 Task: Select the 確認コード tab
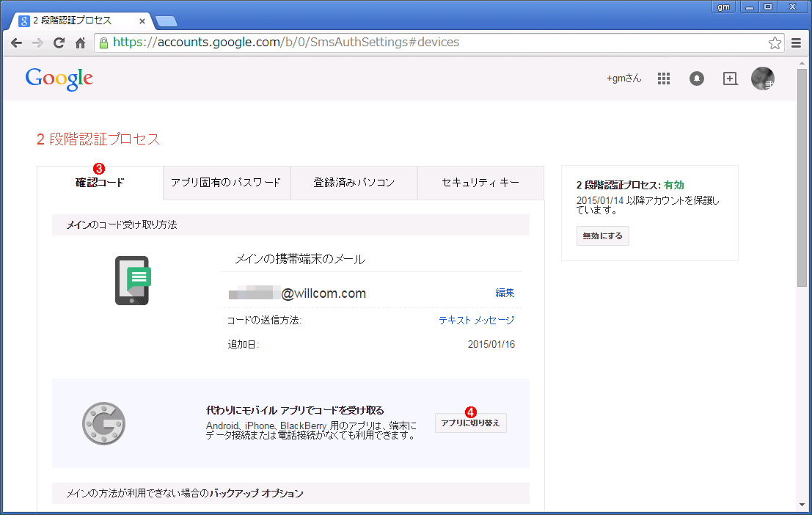click(x=100, y=183)
